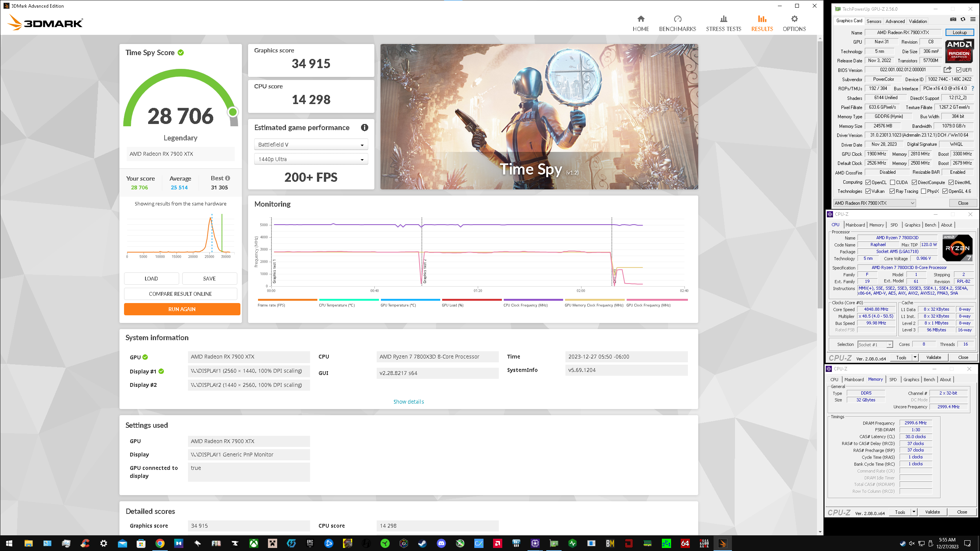The width and height of the screenshot is (980, 551).
Task: Switch to the Advanced tab in GPU-Z
Action: click(895, 21)
